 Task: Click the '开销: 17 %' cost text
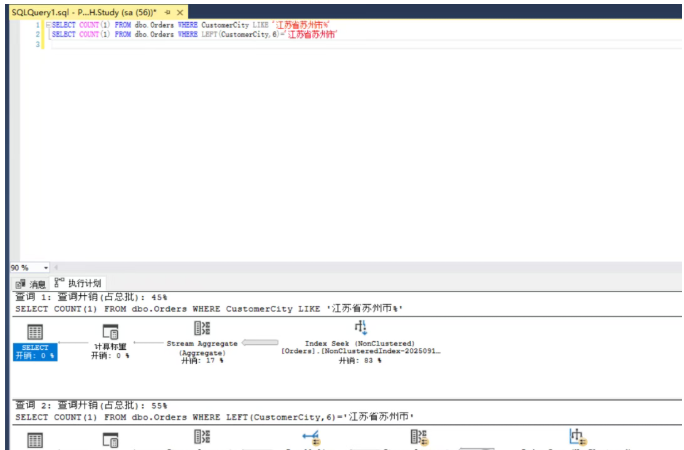pos(202,361)
